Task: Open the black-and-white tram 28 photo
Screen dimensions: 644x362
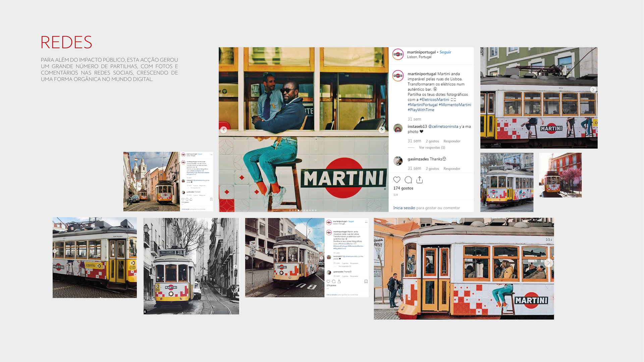Action: point(191,266)
